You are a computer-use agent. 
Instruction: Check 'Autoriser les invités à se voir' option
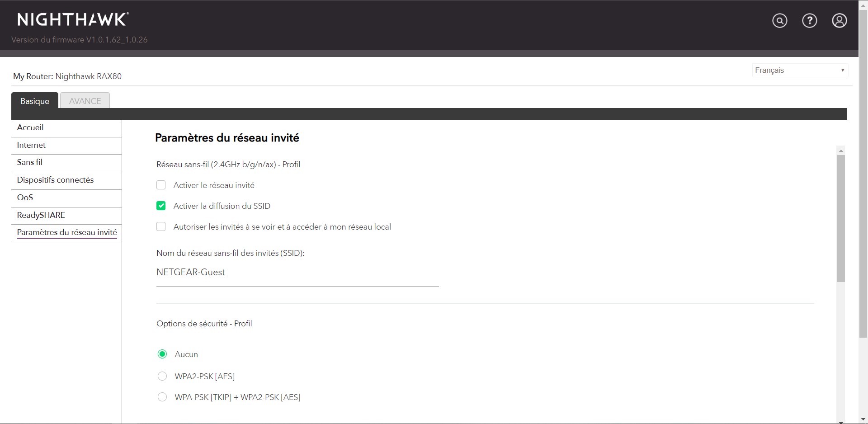tap(161, 226)
